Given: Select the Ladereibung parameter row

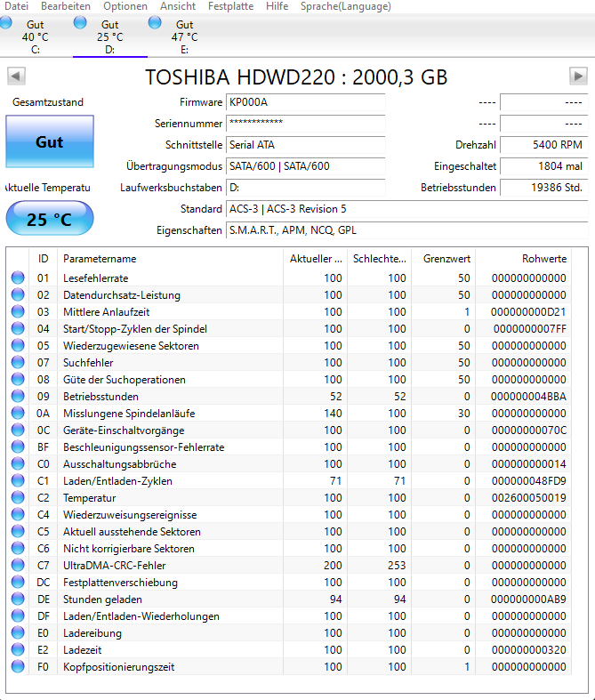Looking at the screenshot, I should click(x=289, y=633).
